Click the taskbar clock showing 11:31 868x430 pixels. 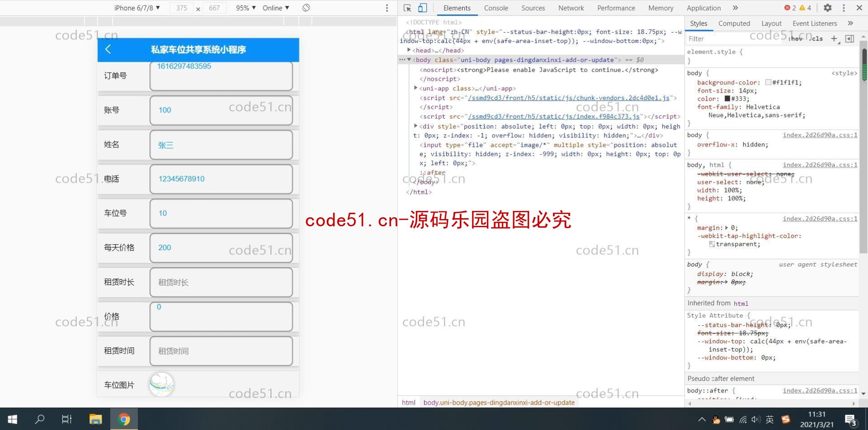tap(816, 420)
